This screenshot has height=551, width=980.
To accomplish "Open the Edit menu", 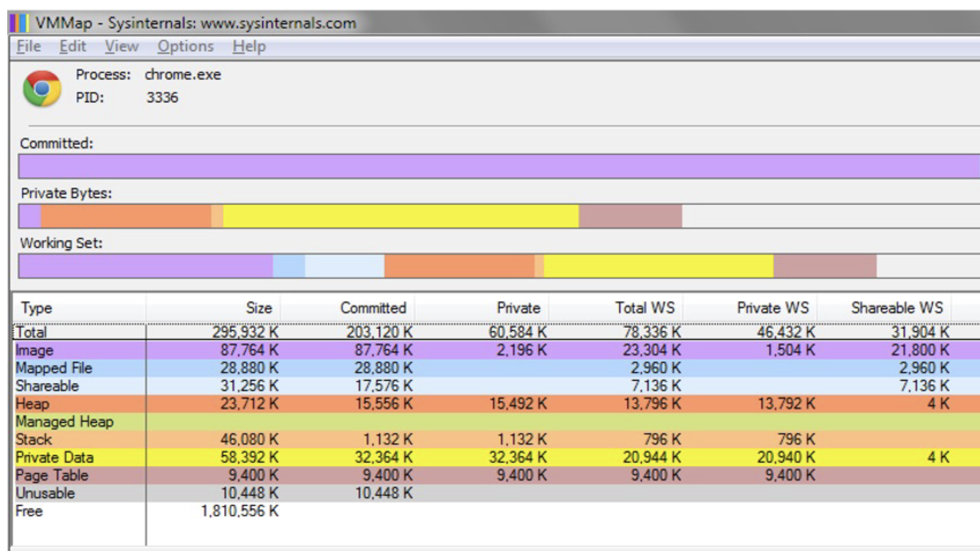I will 72,46.
